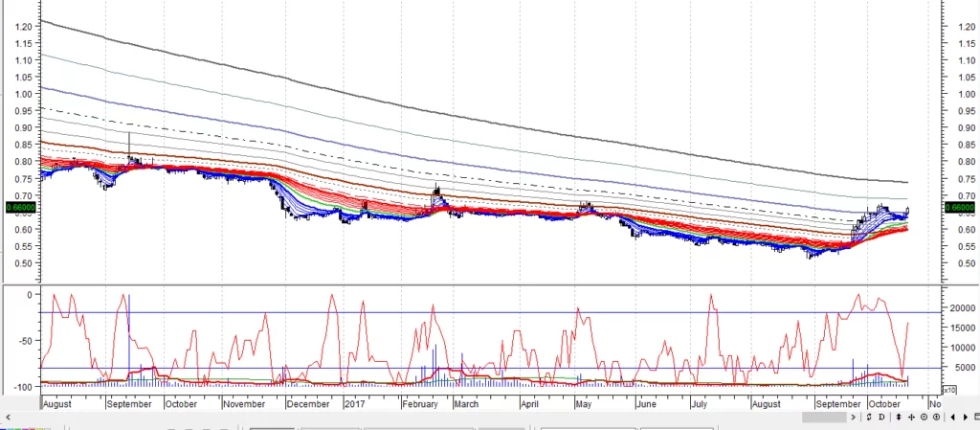Image resolution: width=980 pixels, height=430 pixels.
Task: Select the D daily period icon
Action: pyautogui.click(x=881, y=417)
